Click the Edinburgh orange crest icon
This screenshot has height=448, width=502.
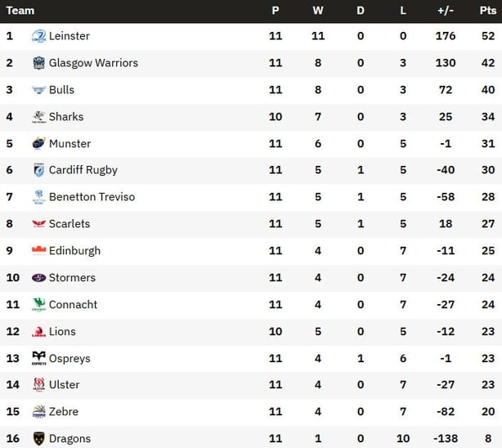pyautogui.click(x=38, y=250)
